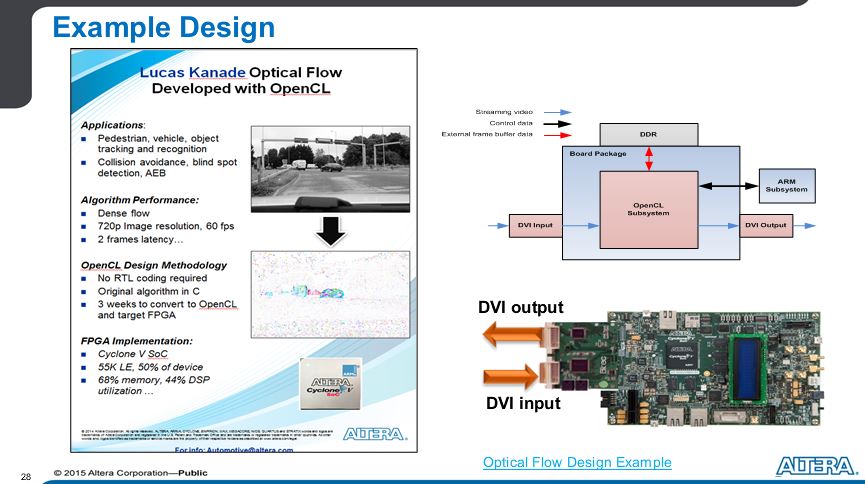This screenshot has width=865, height=484.
Task: Click the 'Control data' legend label
Action: coord(511,124)
